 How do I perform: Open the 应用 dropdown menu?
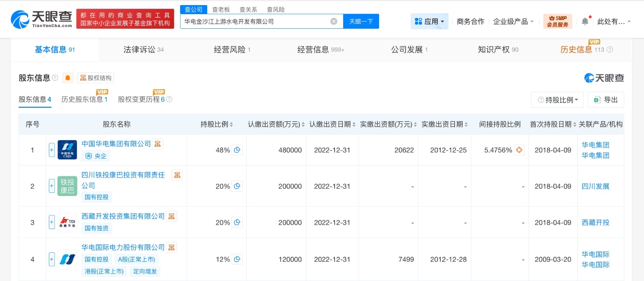click(429, 22)
